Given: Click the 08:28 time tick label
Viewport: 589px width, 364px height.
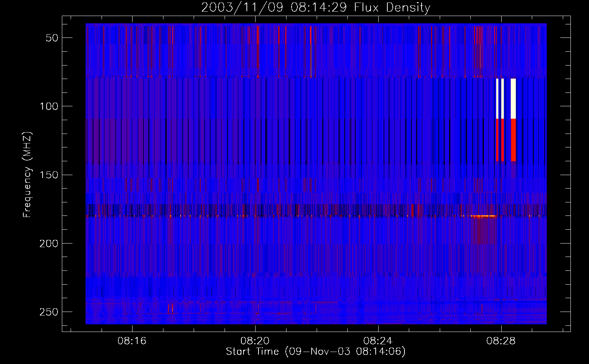Looking at the screenshot, I should coord(501,341).
